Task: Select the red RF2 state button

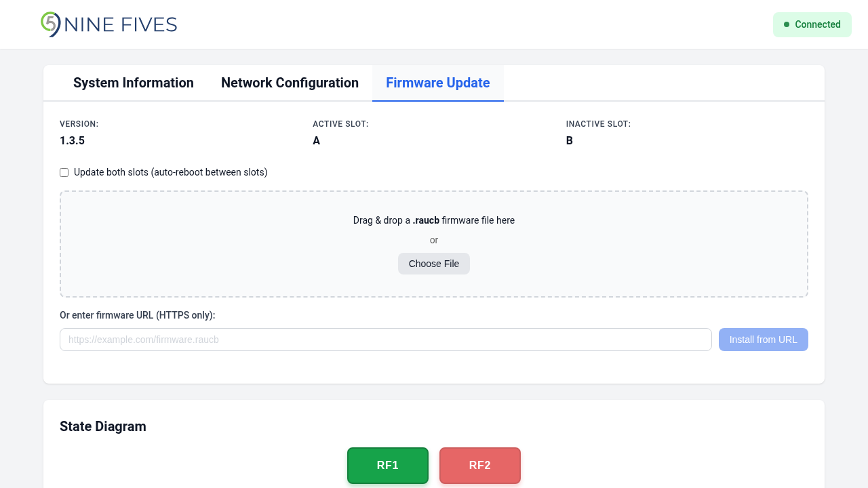Action: [x=480, y=465]
